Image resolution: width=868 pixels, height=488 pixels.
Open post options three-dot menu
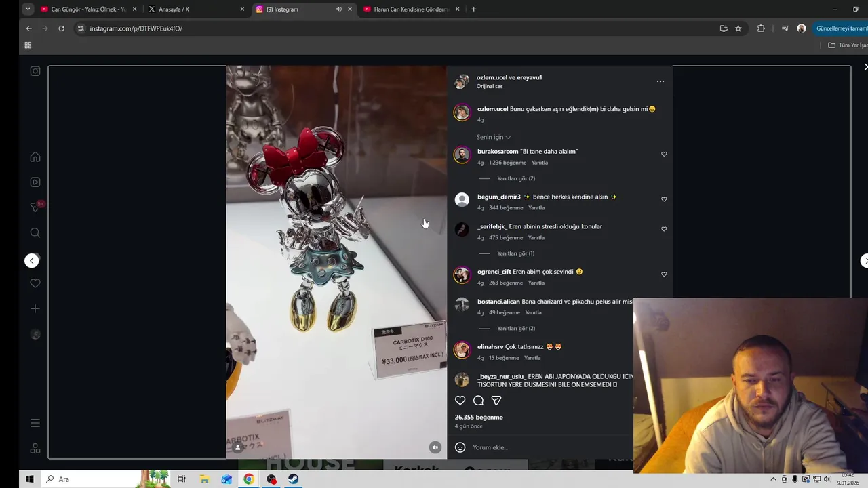(660, 81)
